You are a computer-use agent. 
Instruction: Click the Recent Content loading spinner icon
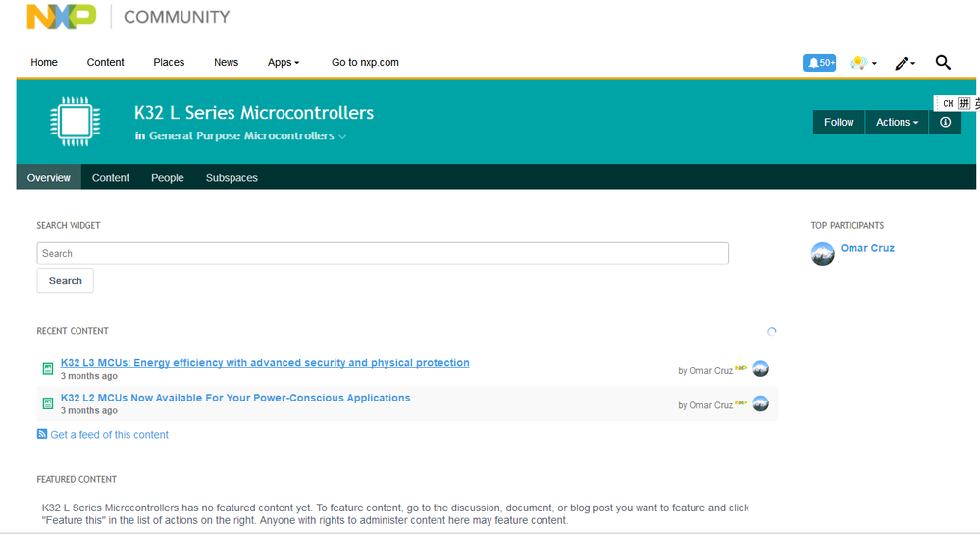(x=771, y=332)
